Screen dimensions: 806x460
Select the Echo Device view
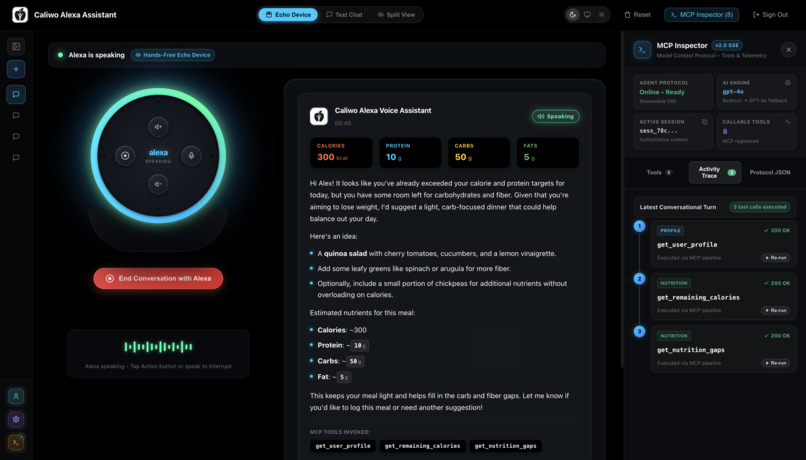(288, 14)
